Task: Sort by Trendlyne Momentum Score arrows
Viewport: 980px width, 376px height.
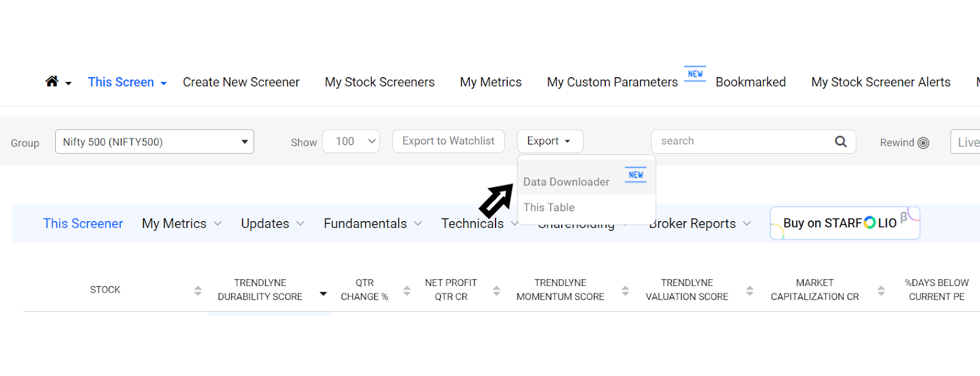Action: (x=625, y=291)
